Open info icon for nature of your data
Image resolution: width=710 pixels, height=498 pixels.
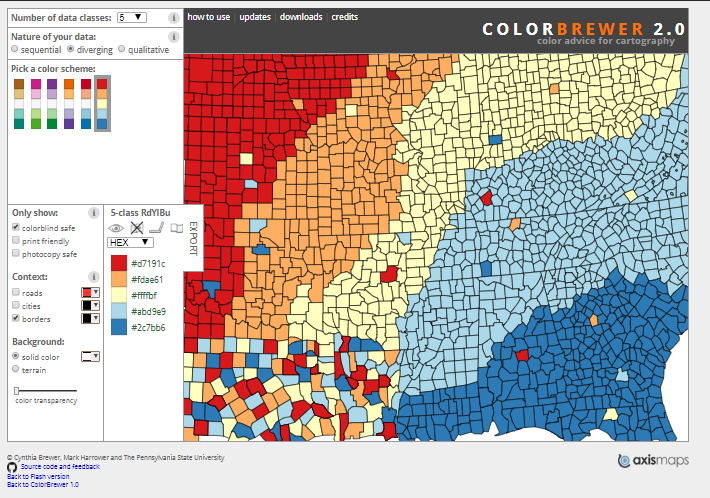click(x=173, y=37)
